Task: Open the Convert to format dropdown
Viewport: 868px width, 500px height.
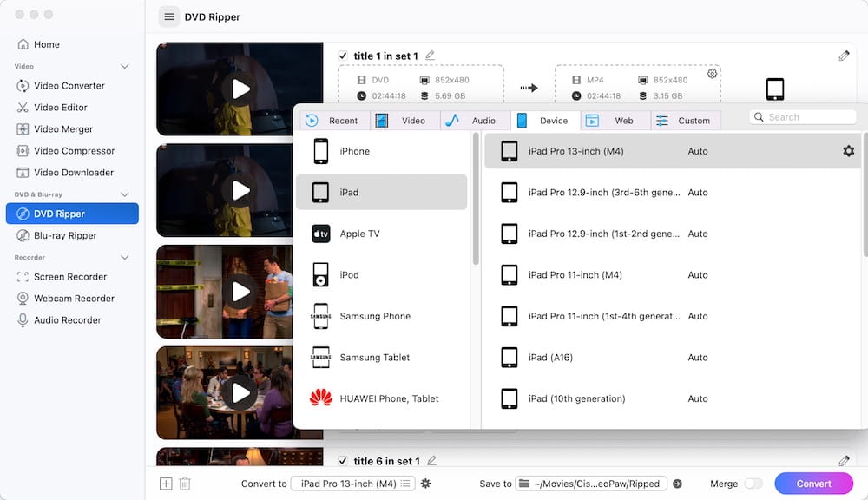Action: [352, 484]
